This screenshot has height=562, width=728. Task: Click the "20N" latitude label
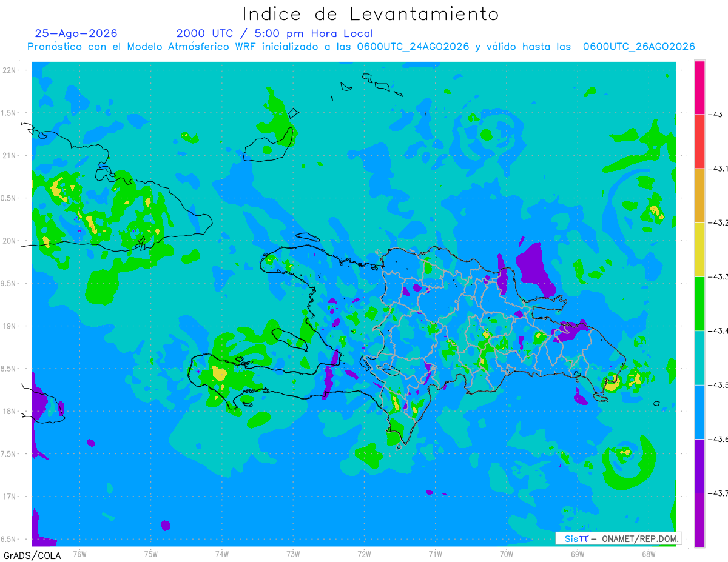click(x=10, y=241)
